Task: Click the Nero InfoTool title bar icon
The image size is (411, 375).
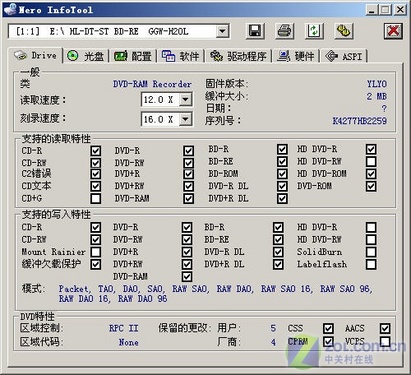Action: click(10, 9)
